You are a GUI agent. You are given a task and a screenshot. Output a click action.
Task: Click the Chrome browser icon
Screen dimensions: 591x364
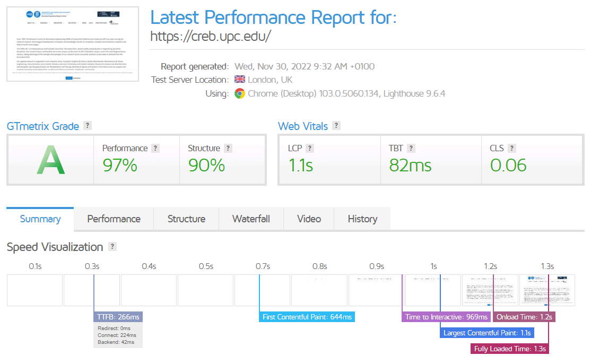(x=240, y=94)
